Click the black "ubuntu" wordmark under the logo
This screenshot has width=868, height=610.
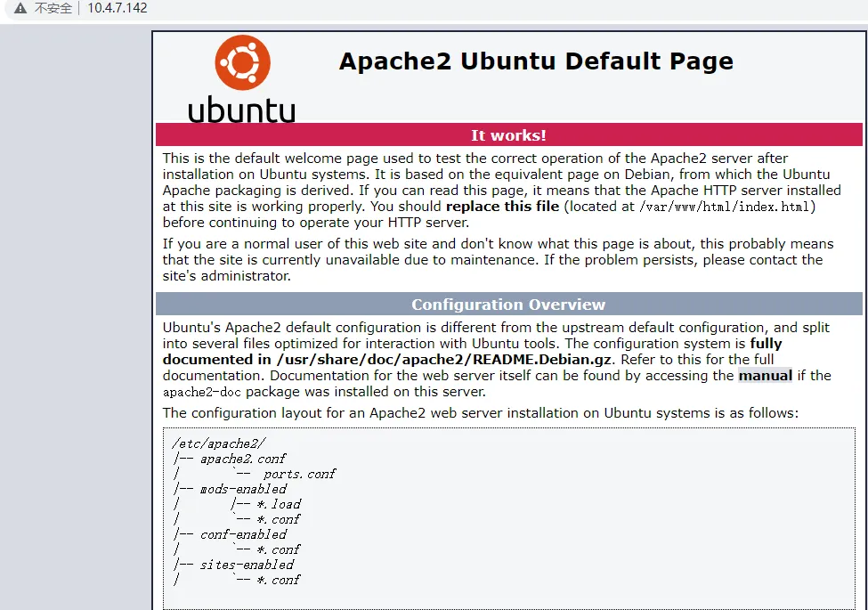[x=242, y=109]
